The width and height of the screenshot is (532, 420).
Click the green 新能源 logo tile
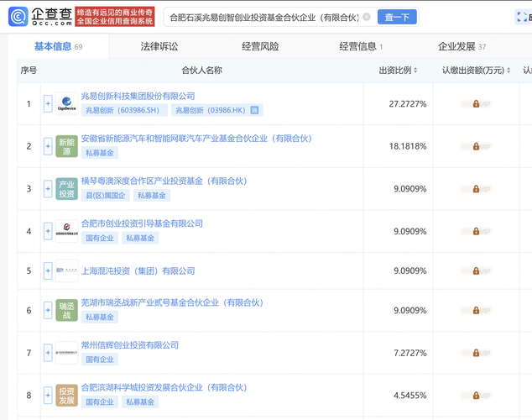pos(66,146)
